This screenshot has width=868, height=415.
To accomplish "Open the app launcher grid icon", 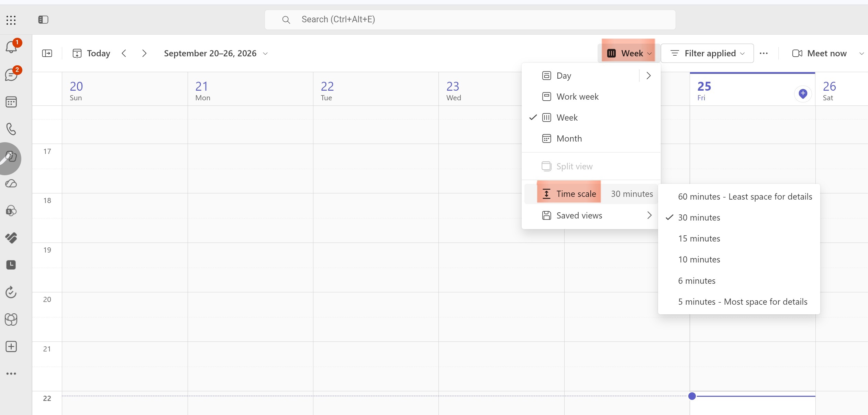I will [x=11, y=20].
